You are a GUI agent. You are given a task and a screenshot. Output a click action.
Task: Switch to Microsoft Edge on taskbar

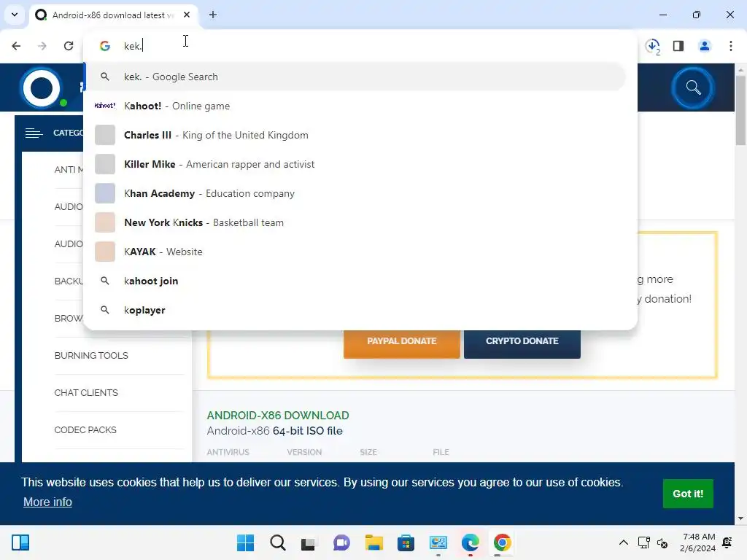(471, 542)
